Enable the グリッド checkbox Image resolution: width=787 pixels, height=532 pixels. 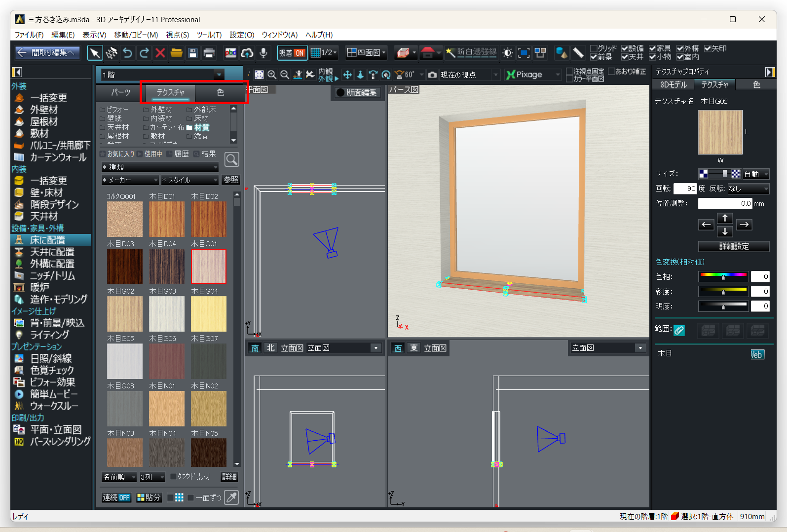[x=594, y=48]
